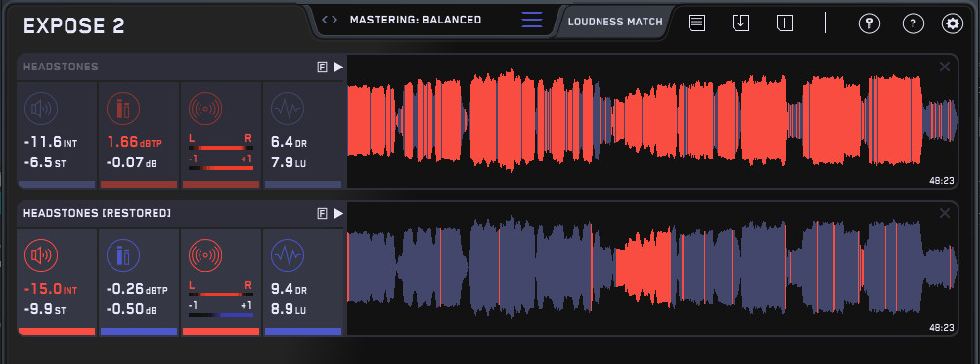Click the dynamic range icon for Headstones [Restored]
The image size is (980, 364).
pyautogui.click(x=288, y=255)
